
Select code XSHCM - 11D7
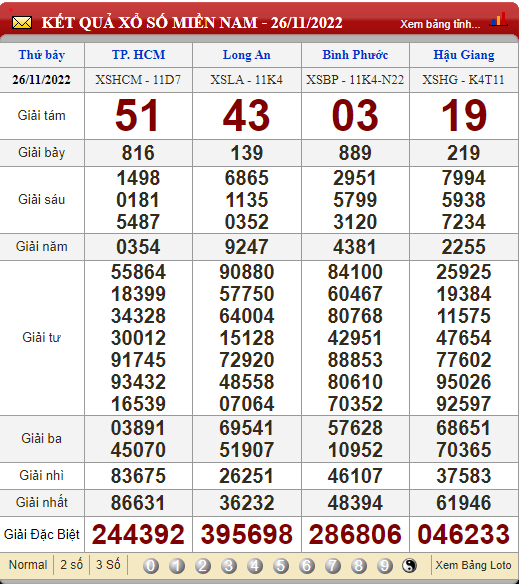coord(138,80)
